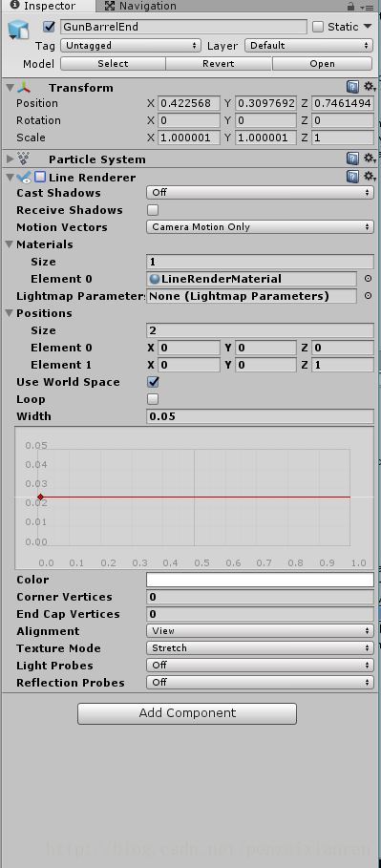Open Line Renderer gear settings menu
This screenshot has width=381, height=868.
pos(369,177)
